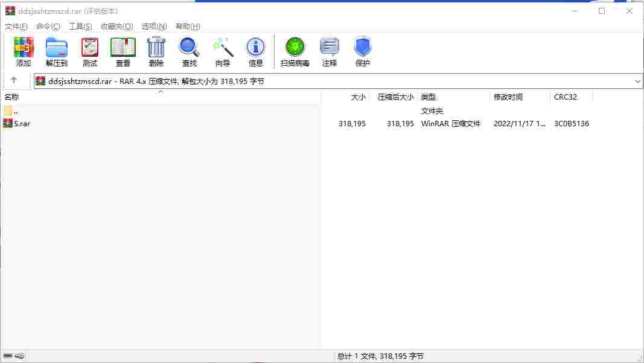Click the Add (添加) toolbar icon
This screenshot has height=363, width=644.
(24, 51)
